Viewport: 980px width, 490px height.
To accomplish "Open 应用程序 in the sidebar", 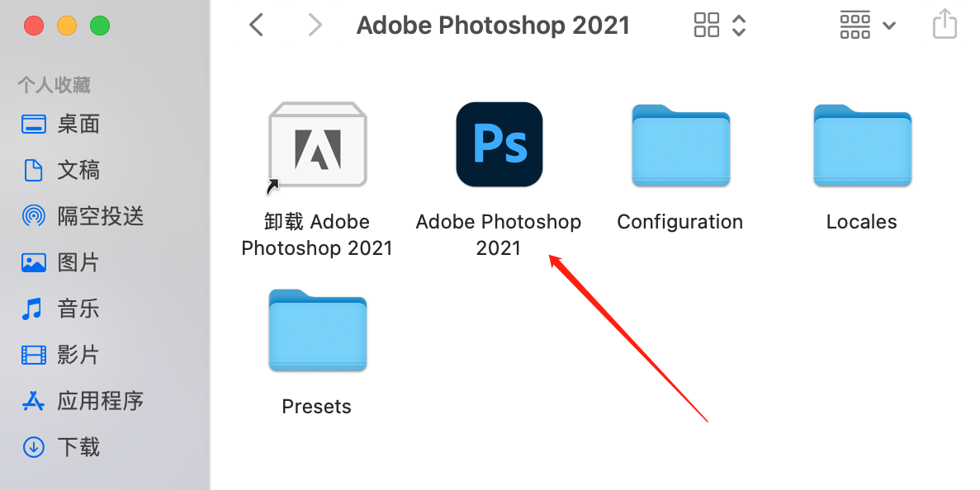I will [83, 401].
